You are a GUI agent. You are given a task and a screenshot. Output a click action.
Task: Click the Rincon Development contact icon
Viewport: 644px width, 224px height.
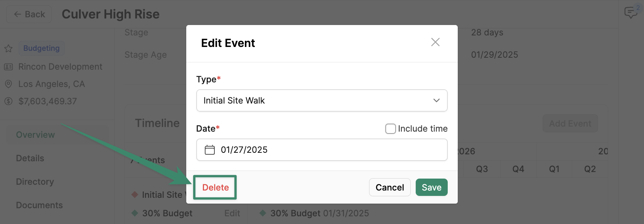pyautogui.click(x=8, y=67)
